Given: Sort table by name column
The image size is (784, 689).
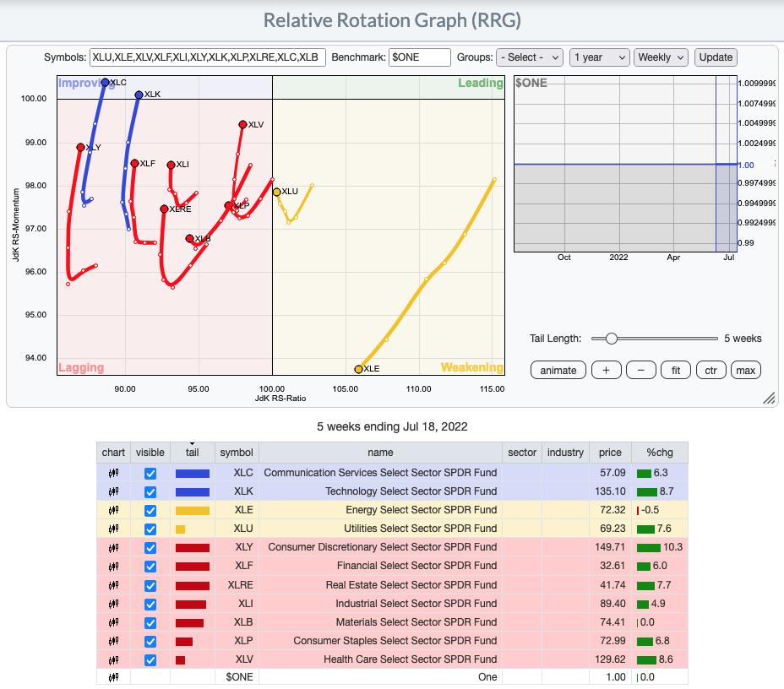Looking at the screenshot, I should (x=380, y=453).
